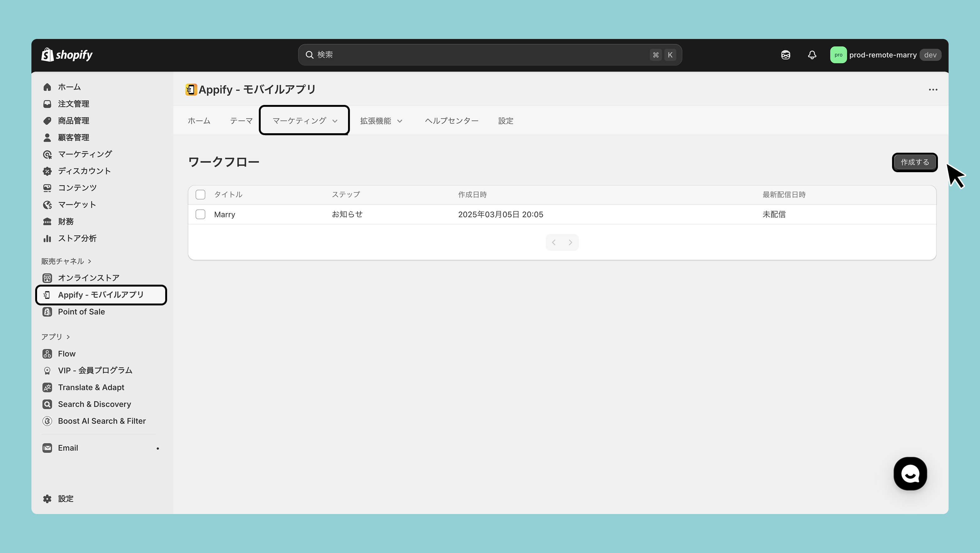Check the Marry workflow row checkbox

click(x=200, y=214)
